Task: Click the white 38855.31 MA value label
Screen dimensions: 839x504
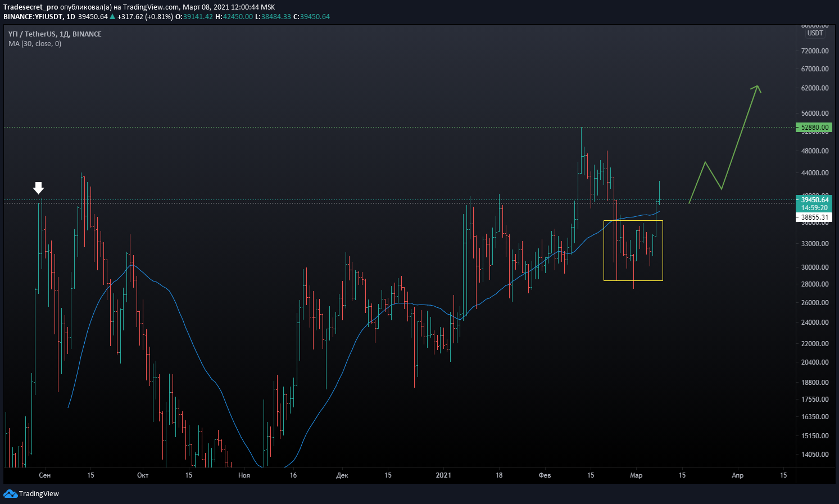Action: click(814, 217)
